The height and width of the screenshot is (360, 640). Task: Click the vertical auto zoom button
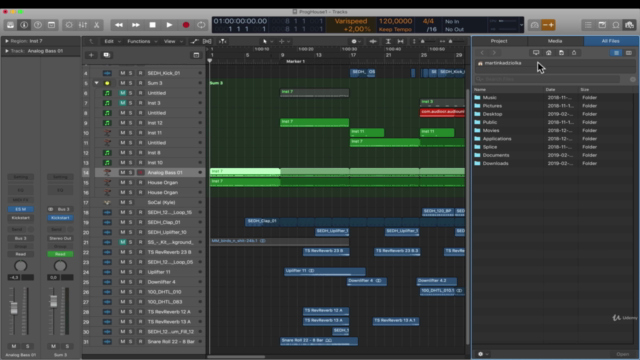pyautogui.click(x=388, y=41)
